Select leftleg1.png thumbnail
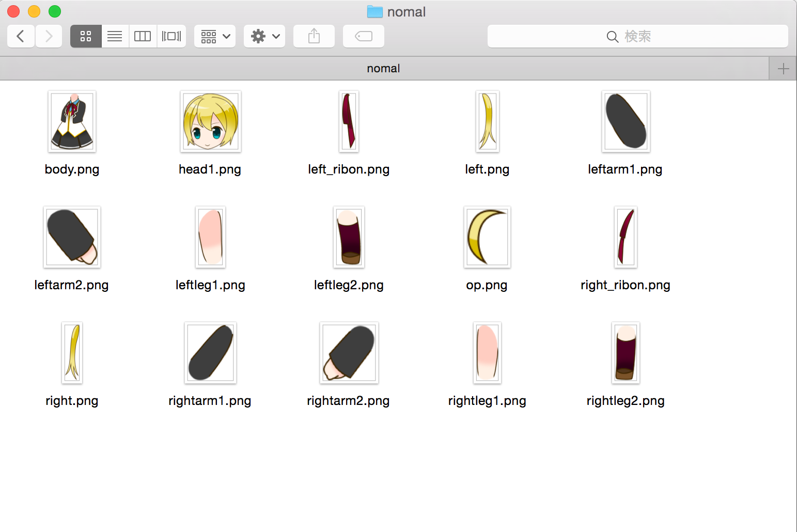Screen dimensions: 797x532 coord(211,237)
